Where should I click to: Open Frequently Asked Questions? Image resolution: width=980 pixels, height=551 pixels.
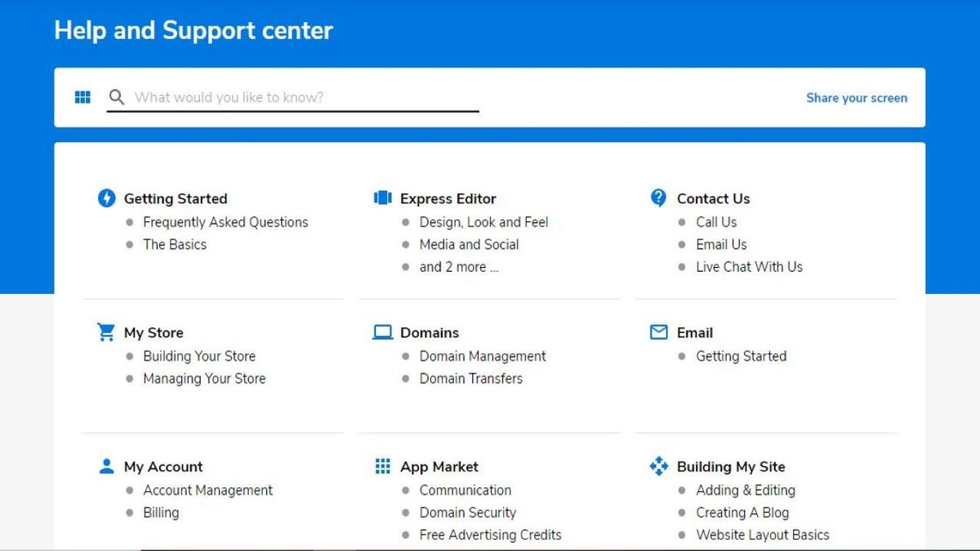pos(225,222)
